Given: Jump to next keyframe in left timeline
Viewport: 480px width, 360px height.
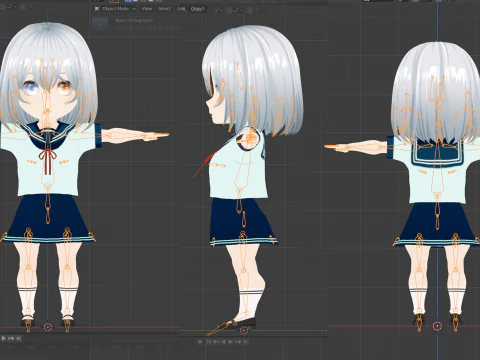Looking at the screenshot, I should 11,338.
